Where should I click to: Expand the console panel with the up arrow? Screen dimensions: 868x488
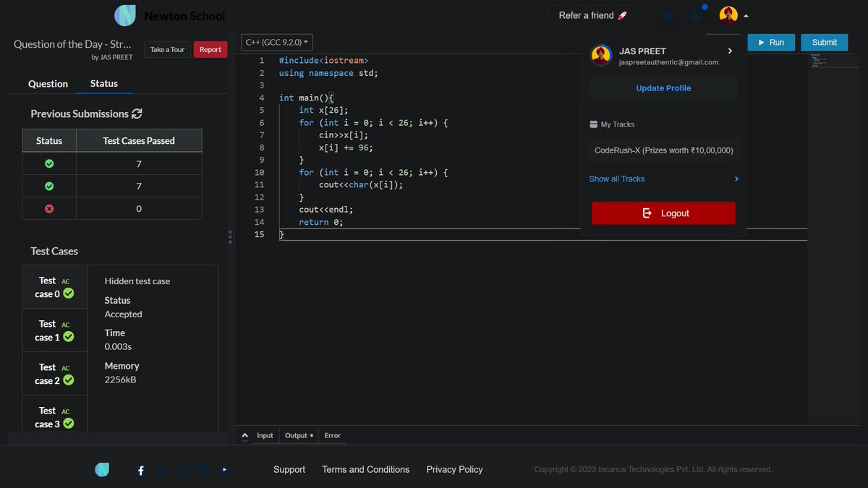[244, 435]
